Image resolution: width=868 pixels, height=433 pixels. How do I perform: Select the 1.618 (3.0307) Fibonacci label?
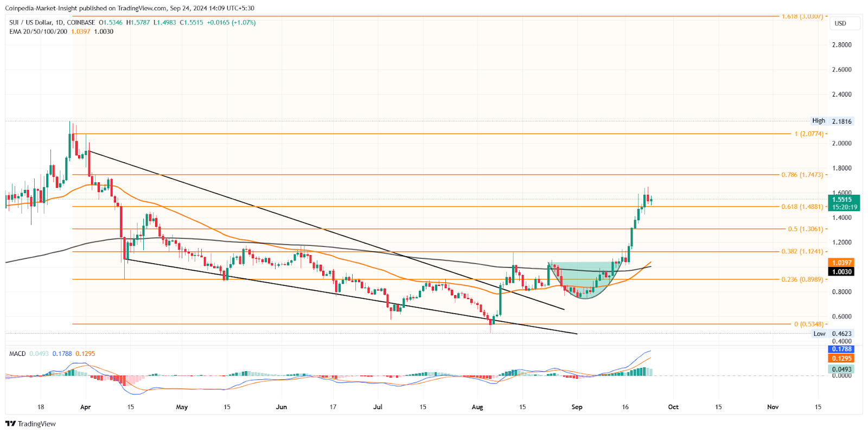[x=802, y=16]
